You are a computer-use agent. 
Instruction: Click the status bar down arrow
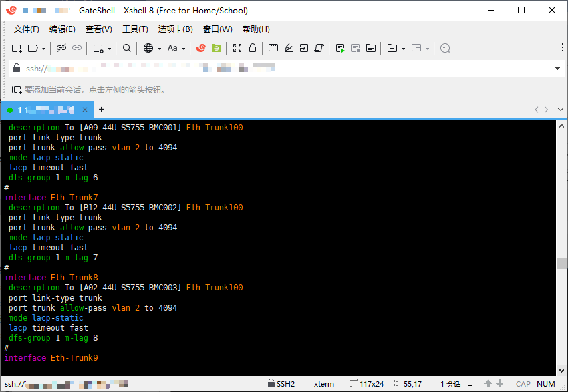point(500,384)
